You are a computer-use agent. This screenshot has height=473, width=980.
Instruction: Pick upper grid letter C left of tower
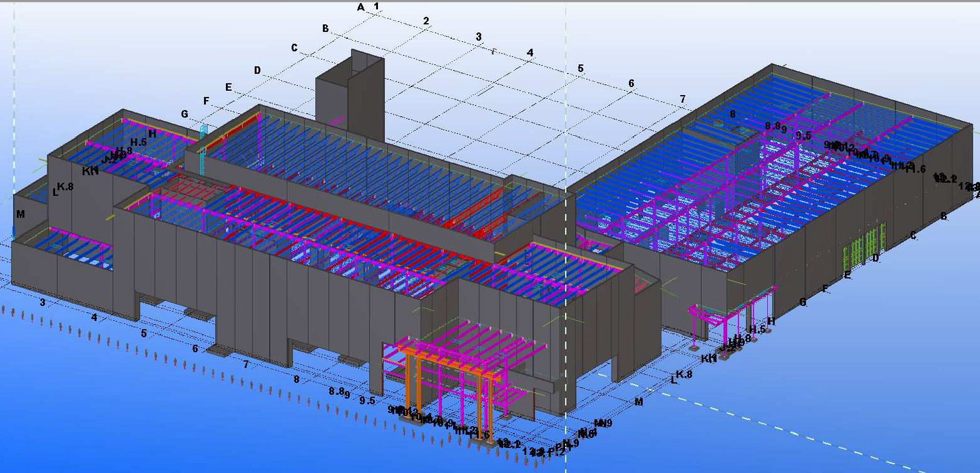click(294, 48)
